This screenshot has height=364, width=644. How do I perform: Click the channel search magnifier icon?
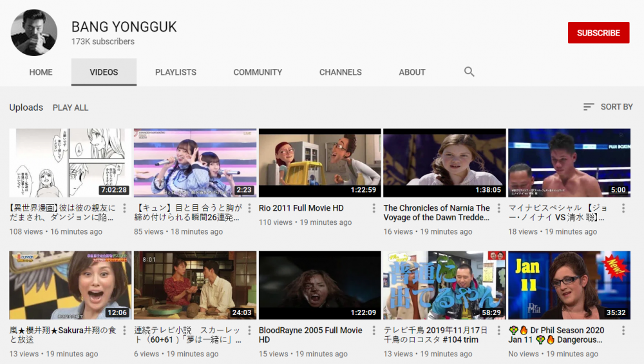(x=469, y=72)
